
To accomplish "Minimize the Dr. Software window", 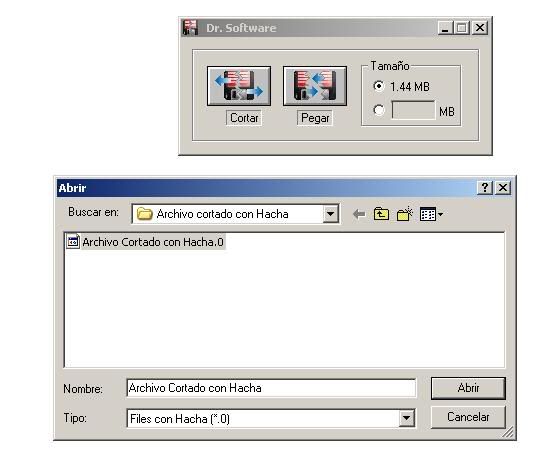I will (445, 28).
